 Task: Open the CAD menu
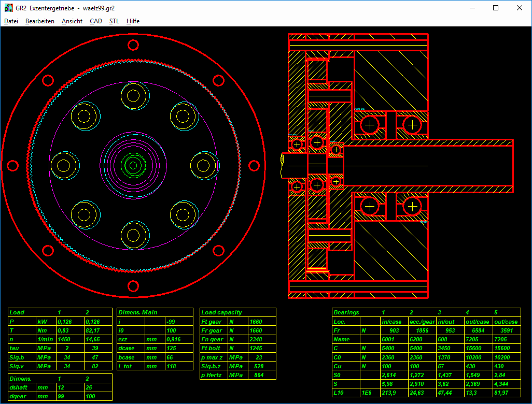[96, 21]
